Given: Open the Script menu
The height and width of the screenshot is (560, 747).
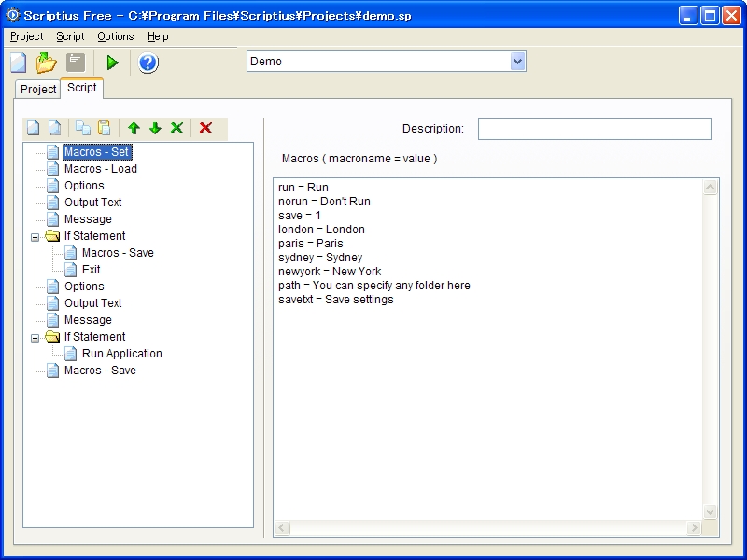Looking at the screenshot, I should (x=70, y=36).
